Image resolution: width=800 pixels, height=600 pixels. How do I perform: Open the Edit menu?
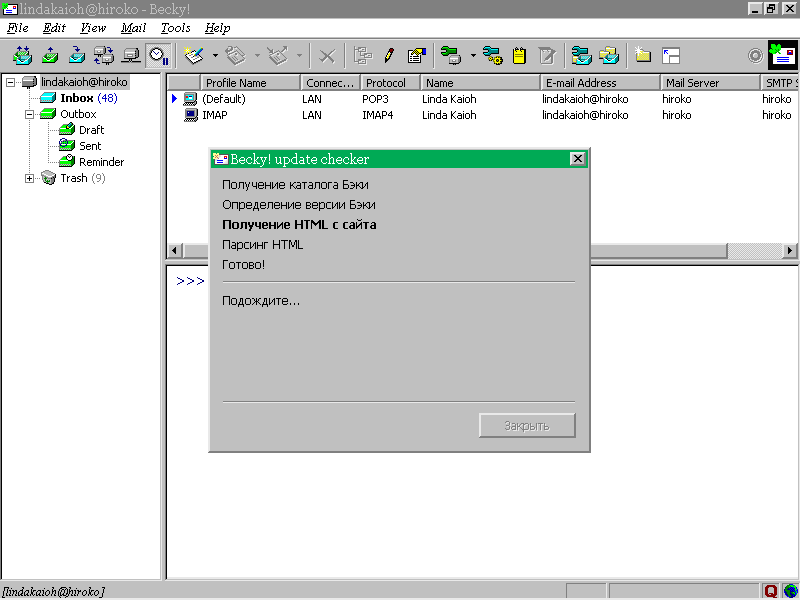coord(54,28)
